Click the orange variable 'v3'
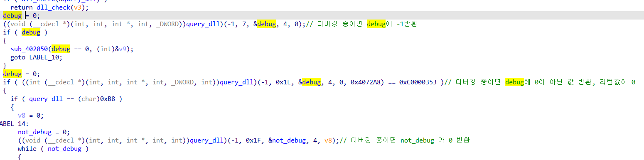The image size is (644, 160). [78, 7]
